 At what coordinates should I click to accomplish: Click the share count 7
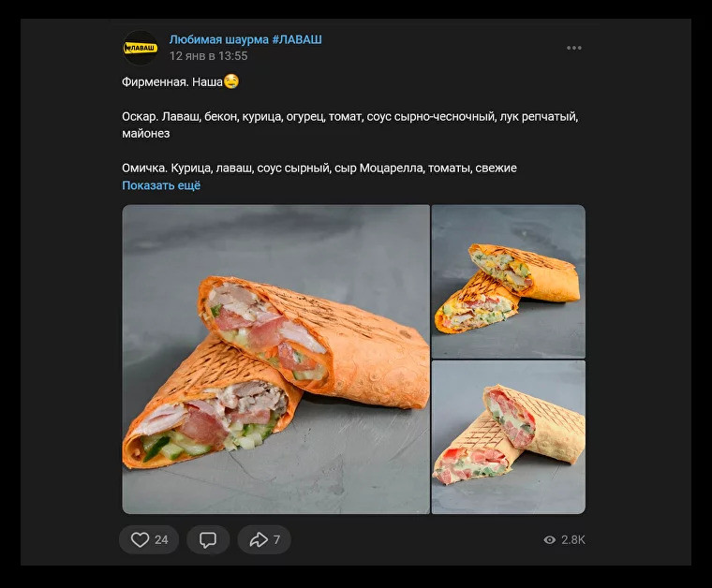pos(276,540)
